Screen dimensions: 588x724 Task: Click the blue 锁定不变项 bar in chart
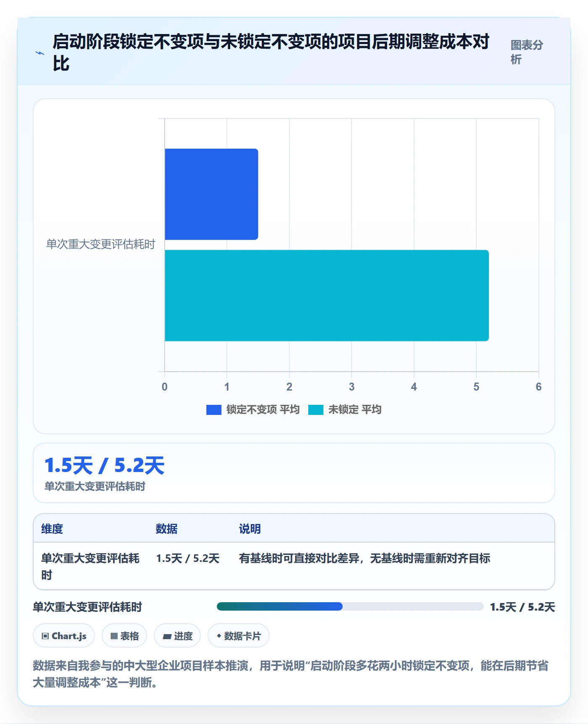(x=211, y=194)
